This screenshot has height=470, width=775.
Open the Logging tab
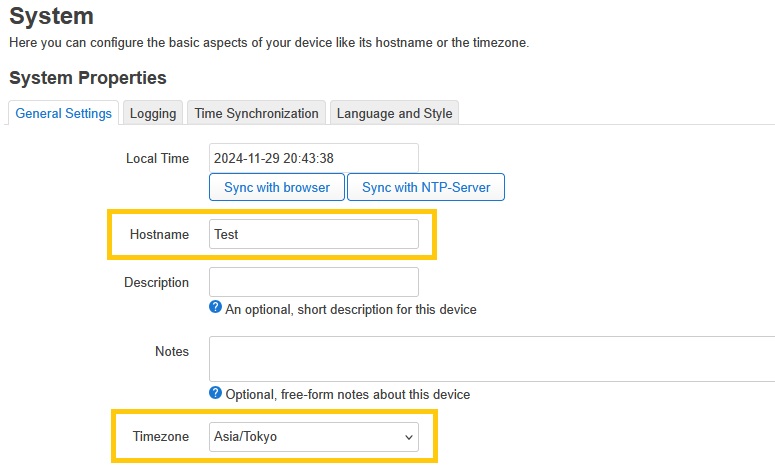(x=153, y=113)
